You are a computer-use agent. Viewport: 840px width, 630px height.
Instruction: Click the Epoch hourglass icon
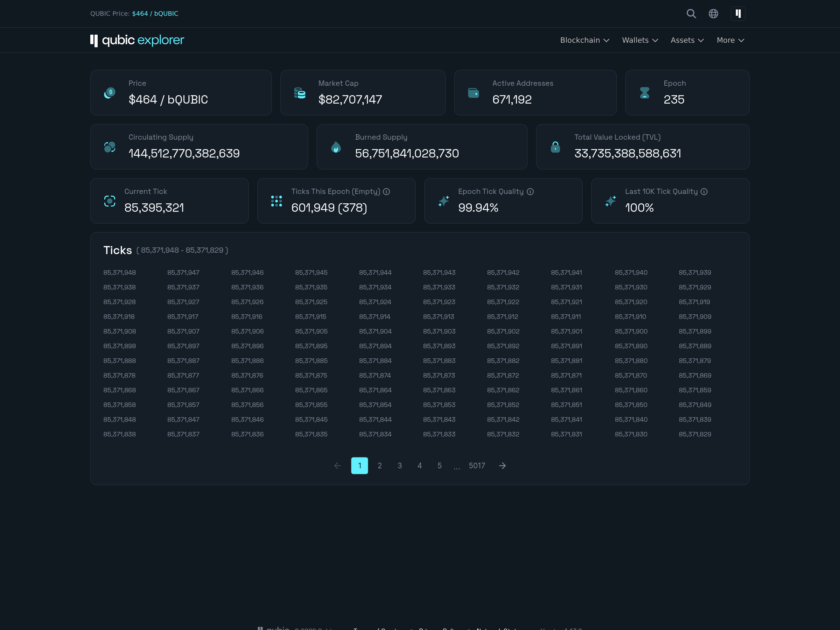tap(645, 93)
